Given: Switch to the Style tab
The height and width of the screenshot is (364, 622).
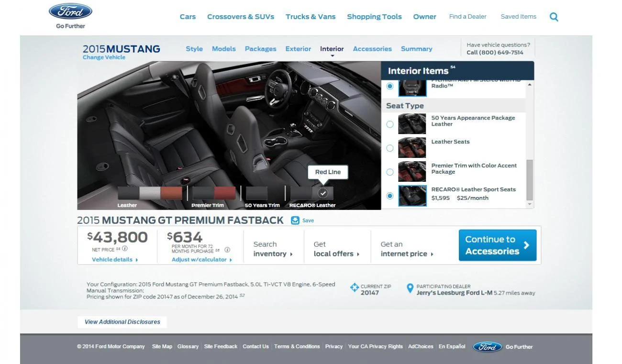Looking at the screenshot, I should 194,49.
